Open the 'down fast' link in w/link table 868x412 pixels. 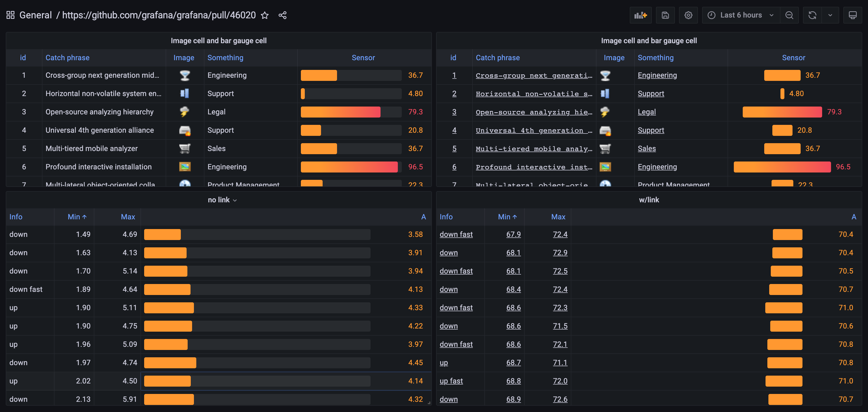(456, 234)
